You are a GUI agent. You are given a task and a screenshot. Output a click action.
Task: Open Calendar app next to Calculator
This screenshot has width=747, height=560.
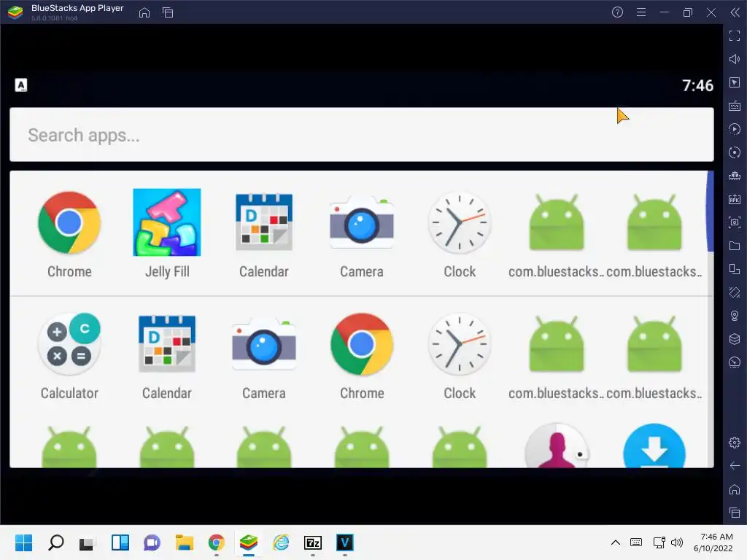(x=167, y=344)
